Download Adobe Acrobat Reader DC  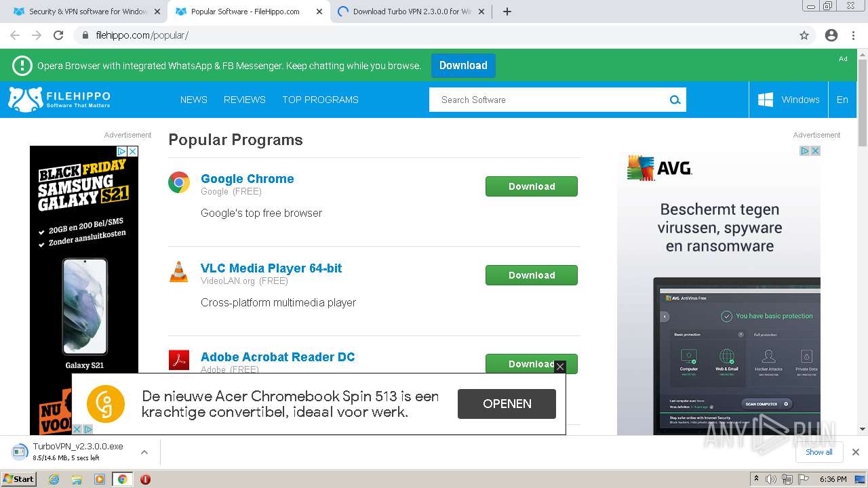click(532, 364)
